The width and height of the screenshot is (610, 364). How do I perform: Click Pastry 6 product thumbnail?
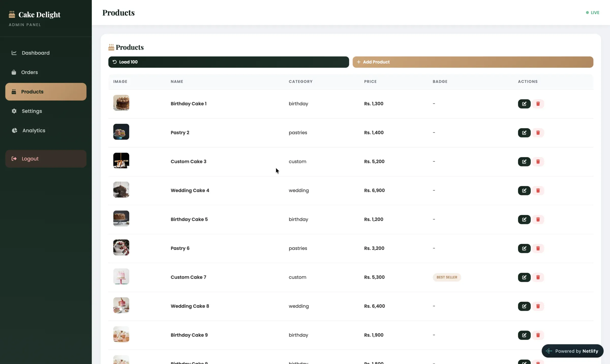pyautogui.click(x=121, y=248)
